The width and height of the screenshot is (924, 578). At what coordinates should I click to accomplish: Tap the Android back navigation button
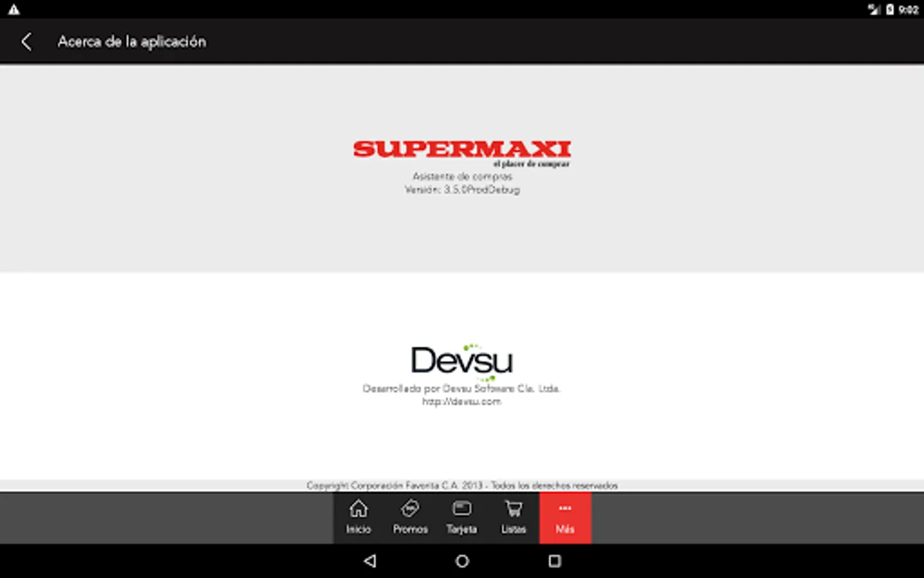pos(370,561)
